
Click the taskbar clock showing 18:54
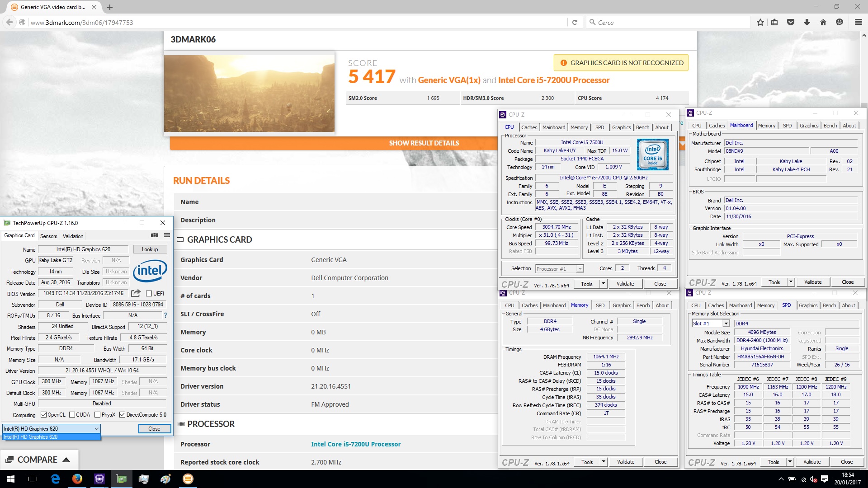click(848, 479)
